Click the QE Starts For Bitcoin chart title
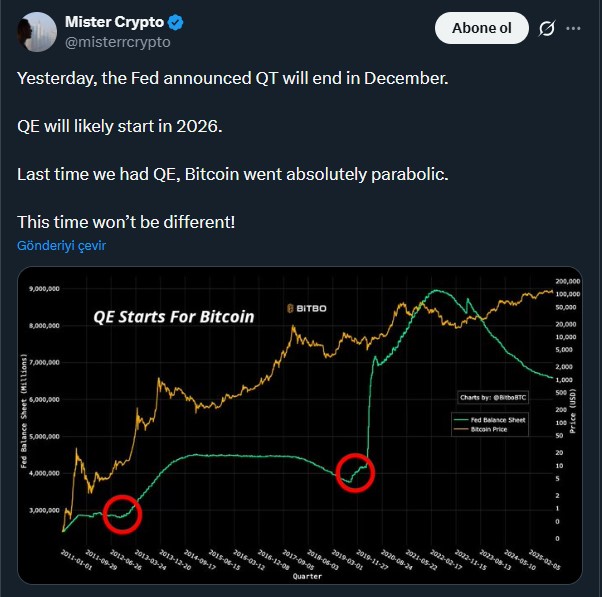The image size is (602, 597). 174,316
